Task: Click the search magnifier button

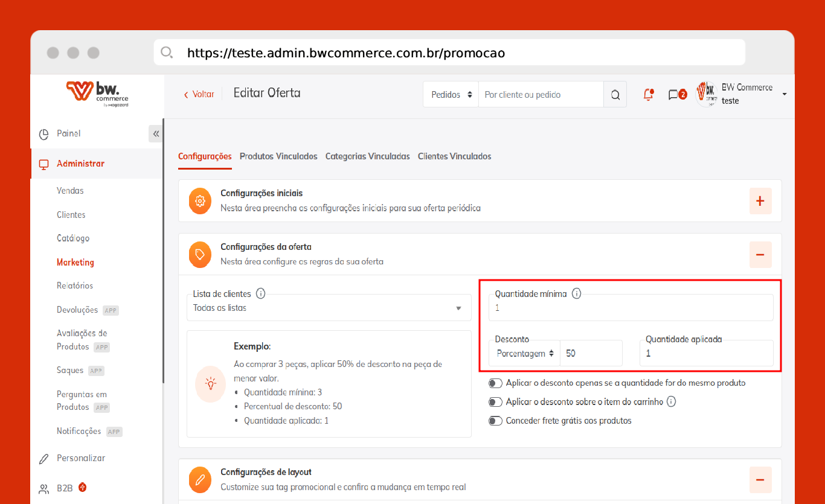Action: click(x=615, y=95)
